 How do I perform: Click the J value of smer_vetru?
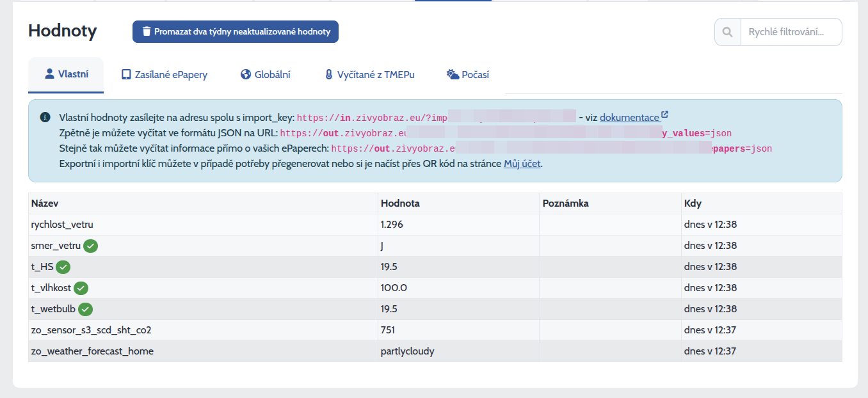coord(383,246)
